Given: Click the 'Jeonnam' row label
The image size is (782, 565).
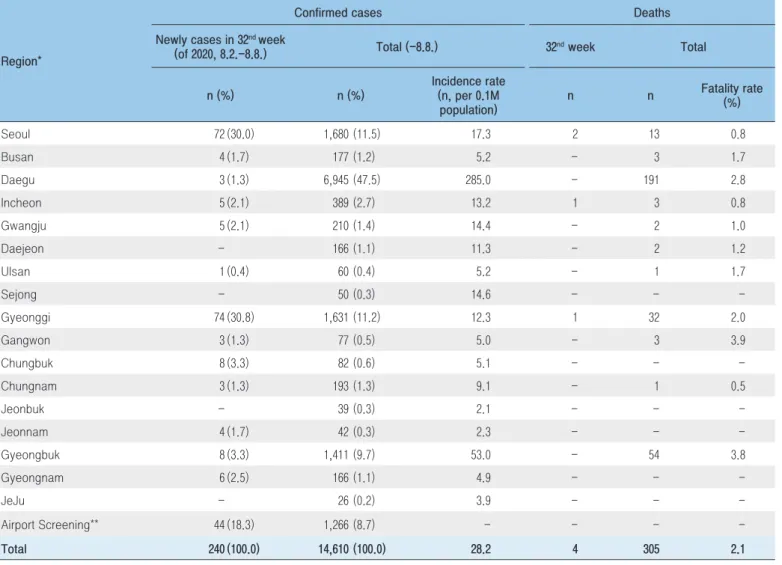Looking at the screenshot, I should (24, 432).
